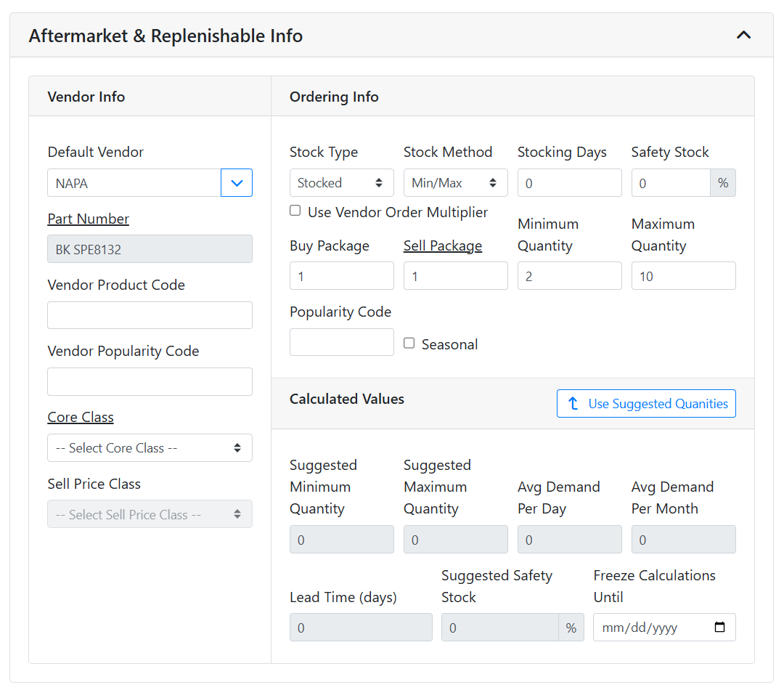Open the Stock Type dropdown

pos(341,183)
